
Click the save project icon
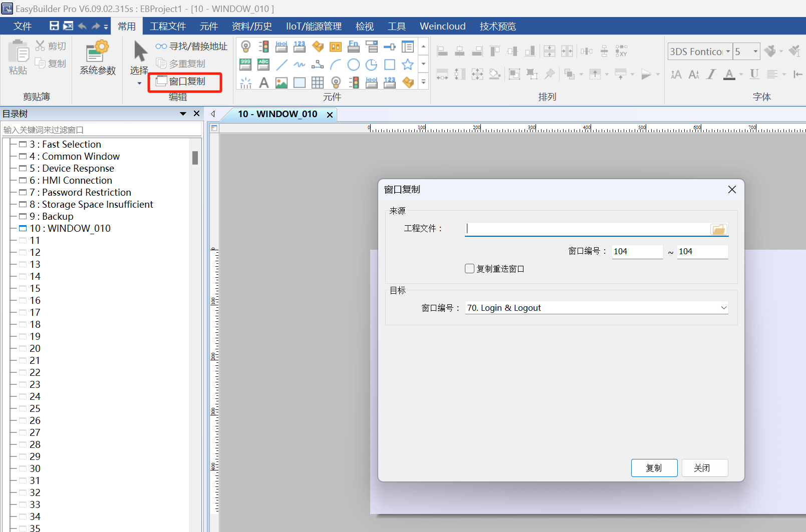(54, 26)
